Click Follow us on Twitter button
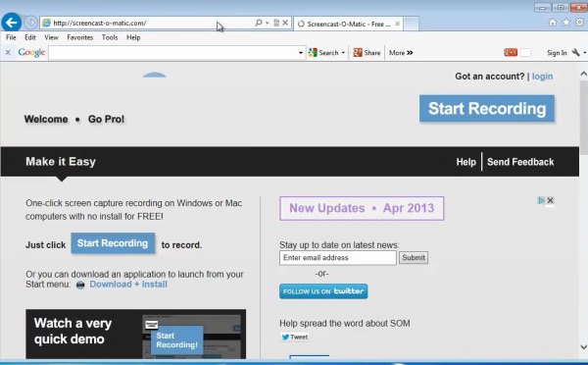The width and height of the screenshot is (588, 365). click(323, 291)
